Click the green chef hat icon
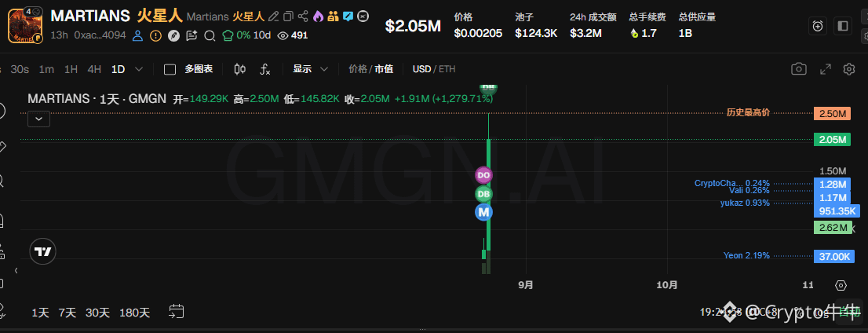 228,35
